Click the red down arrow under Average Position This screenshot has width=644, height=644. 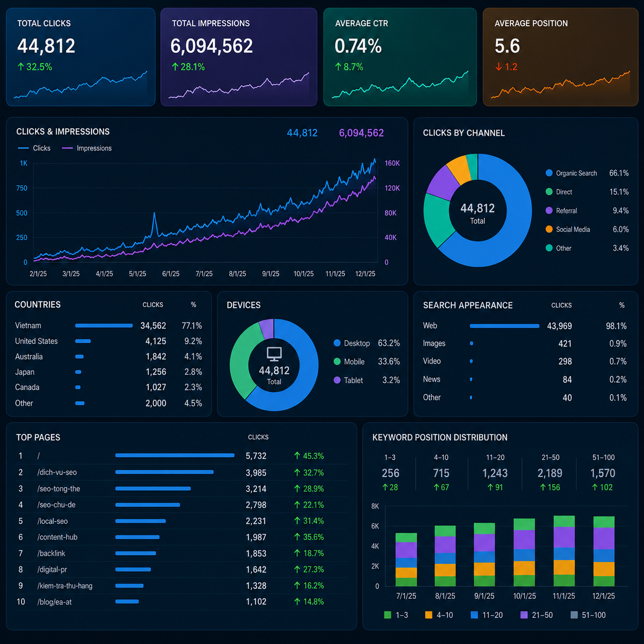point(498,67)
